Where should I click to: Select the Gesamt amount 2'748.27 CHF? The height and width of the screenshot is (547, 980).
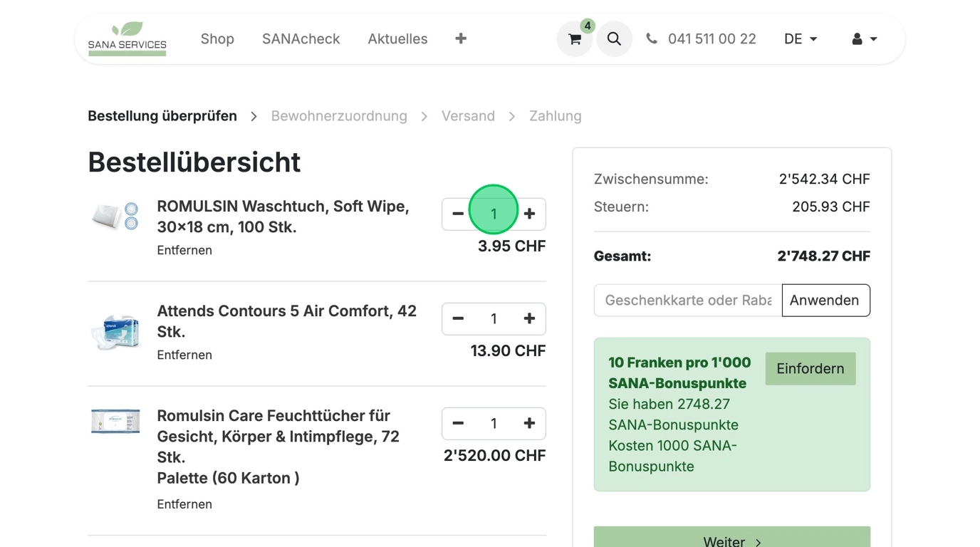[x=823, y=256]
